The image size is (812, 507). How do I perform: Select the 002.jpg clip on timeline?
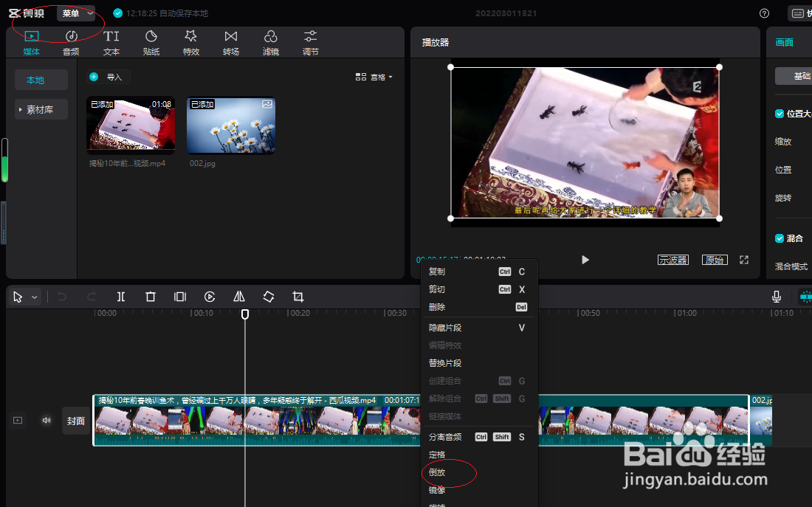point(761,421)
